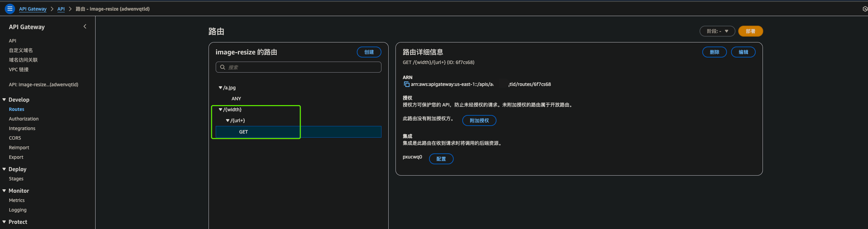Collapse the API Gateway side panel
This screenshot has width=868, height=229.
[85, 26]
